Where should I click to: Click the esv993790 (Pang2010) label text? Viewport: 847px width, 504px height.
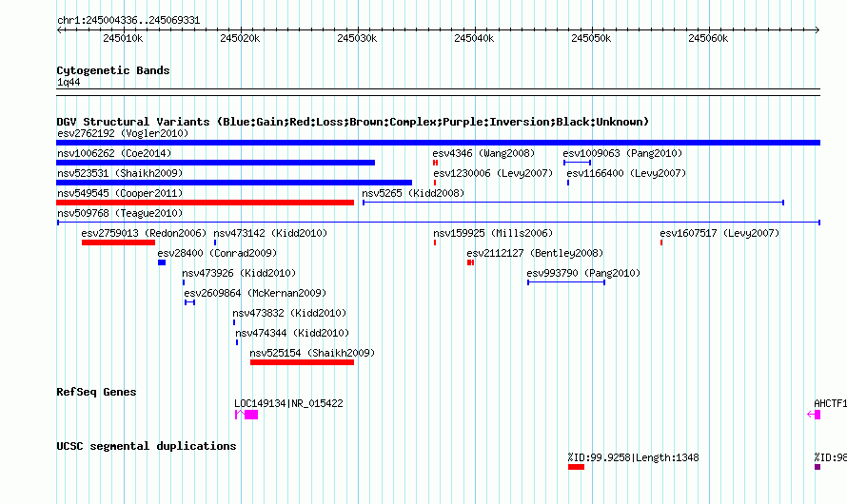pos(583,273)
